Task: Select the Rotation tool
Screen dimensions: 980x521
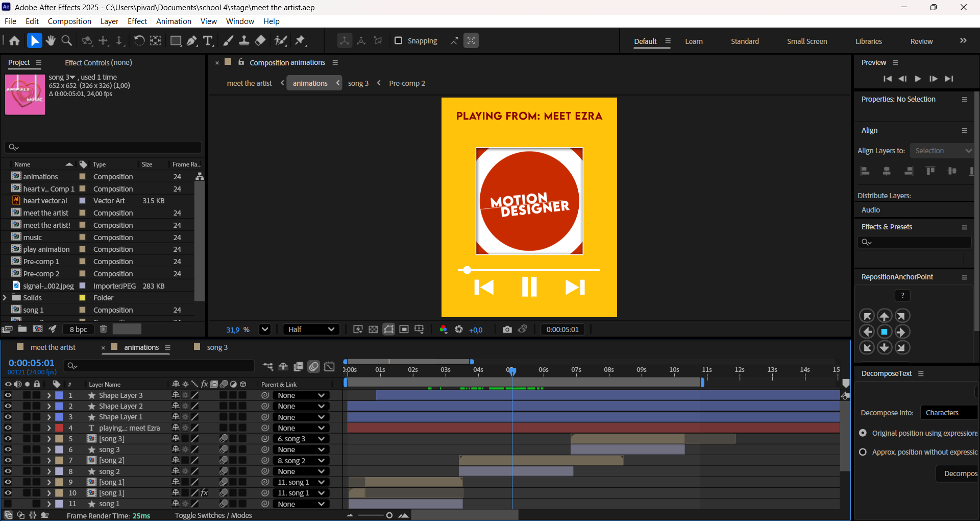Action: point(139,41)
